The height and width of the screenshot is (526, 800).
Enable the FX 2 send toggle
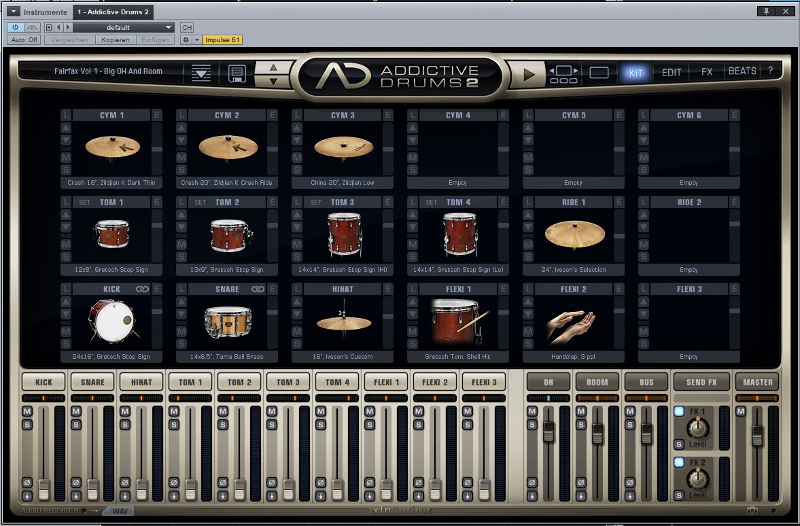coord(679,462)
